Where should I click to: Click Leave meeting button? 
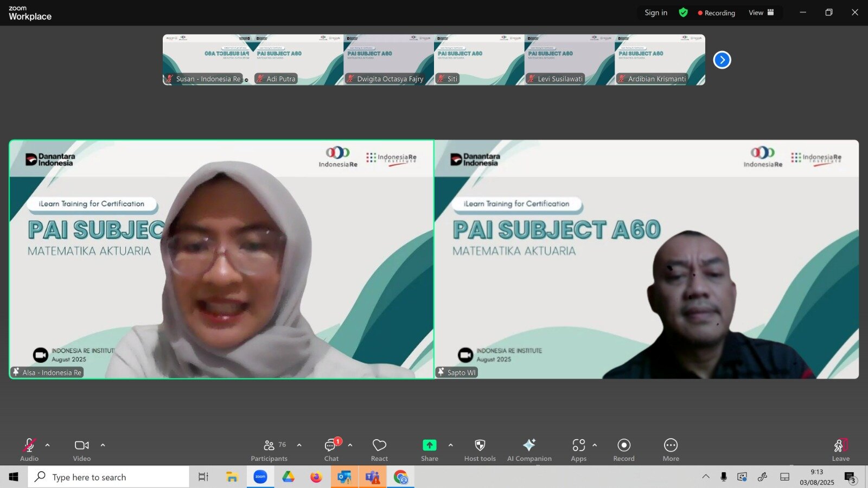click(841, 450)
